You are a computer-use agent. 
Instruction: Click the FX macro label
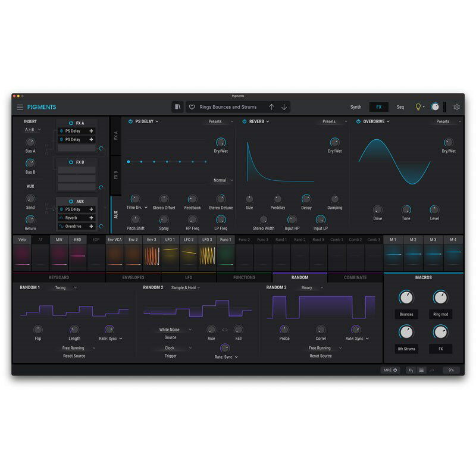pyautogui.click(x=440, y=349)
